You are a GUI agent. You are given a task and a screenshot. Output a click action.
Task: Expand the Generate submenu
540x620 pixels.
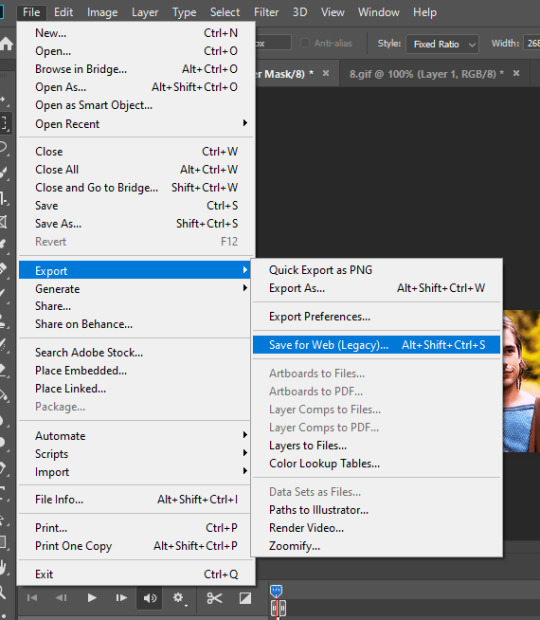click(x=136, y=289)
